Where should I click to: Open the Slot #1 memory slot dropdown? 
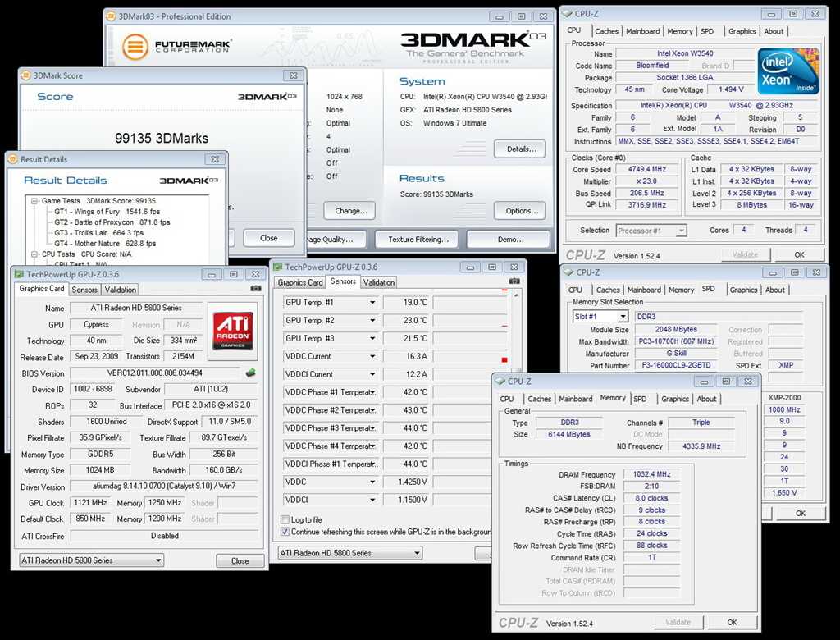pyautogui.click(x=622, y=317)
